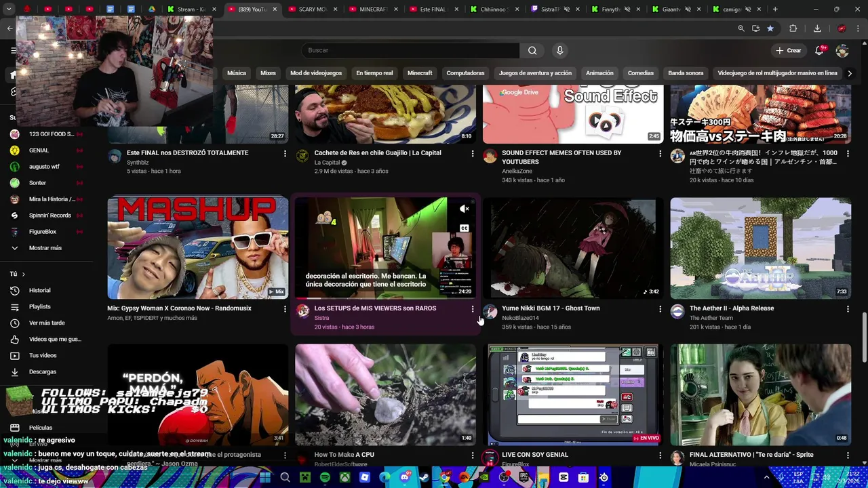Open the Yume Nikki Ghost Town thumbnail
The image size is (868, 488).
573,248
